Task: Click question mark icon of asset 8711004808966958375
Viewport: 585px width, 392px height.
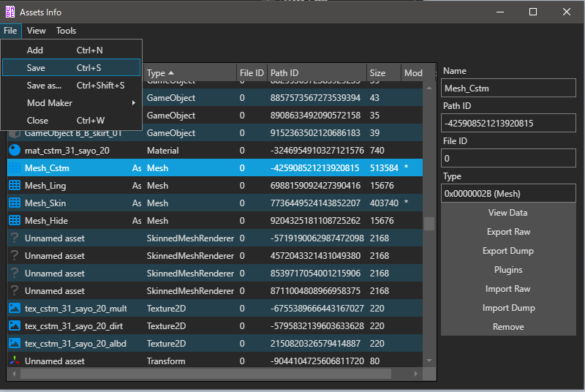Action: pyautogui.click(x=15, y=290)
